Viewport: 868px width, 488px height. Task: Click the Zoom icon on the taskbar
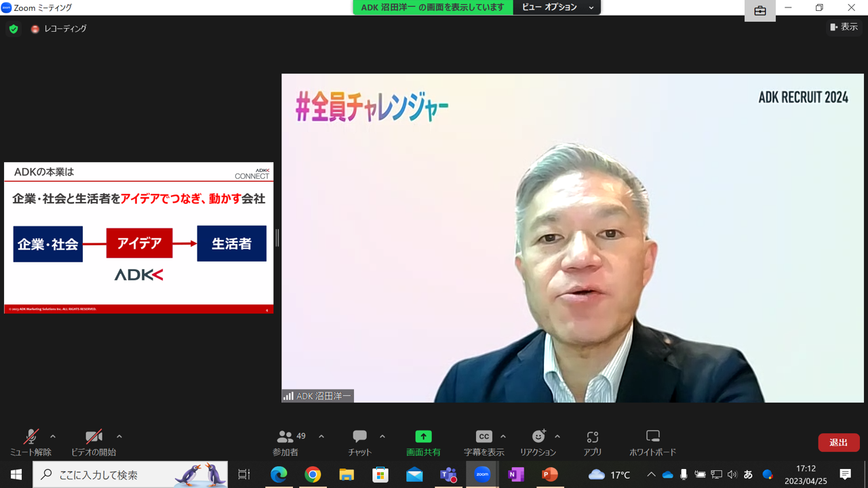pos(482,474)
